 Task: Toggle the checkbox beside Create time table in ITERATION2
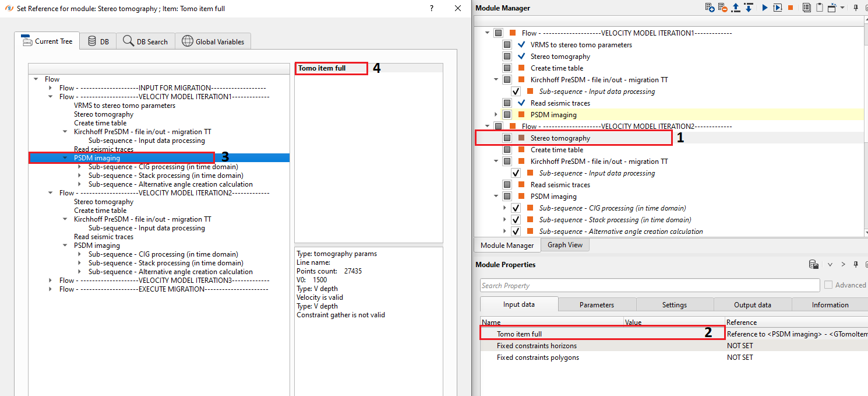click(x=507, y=150)
